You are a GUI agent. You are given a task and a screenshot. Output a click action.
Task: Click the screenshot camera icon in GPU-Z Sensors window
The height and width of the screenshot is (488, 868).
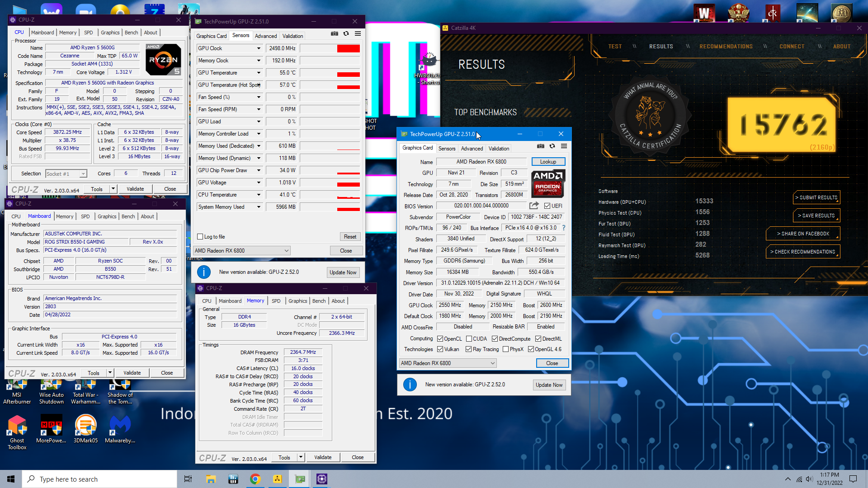[334, 33]
